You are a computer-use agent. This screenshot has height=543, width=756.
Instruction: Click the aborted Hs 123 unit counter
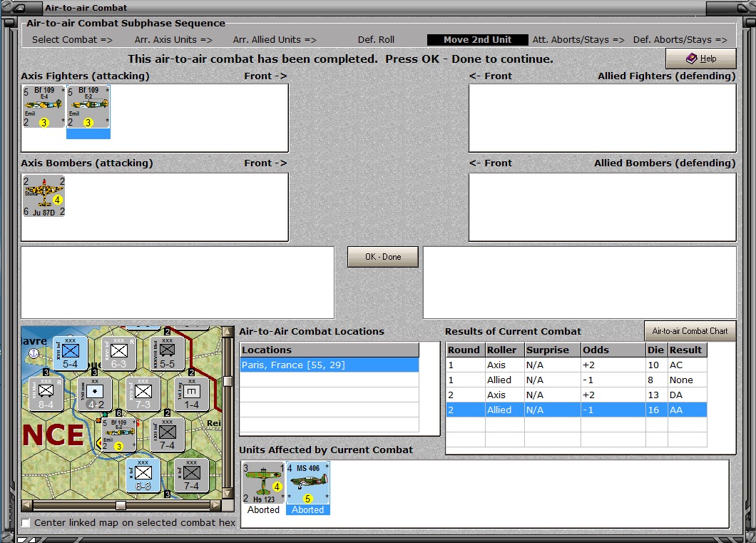coord(263,483)
